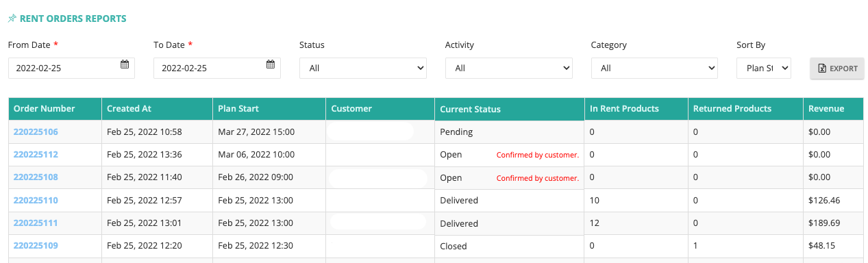Viewport: 868px width, 263px height.
Task: Open order 220225111 link
Action: coord(36,223)
